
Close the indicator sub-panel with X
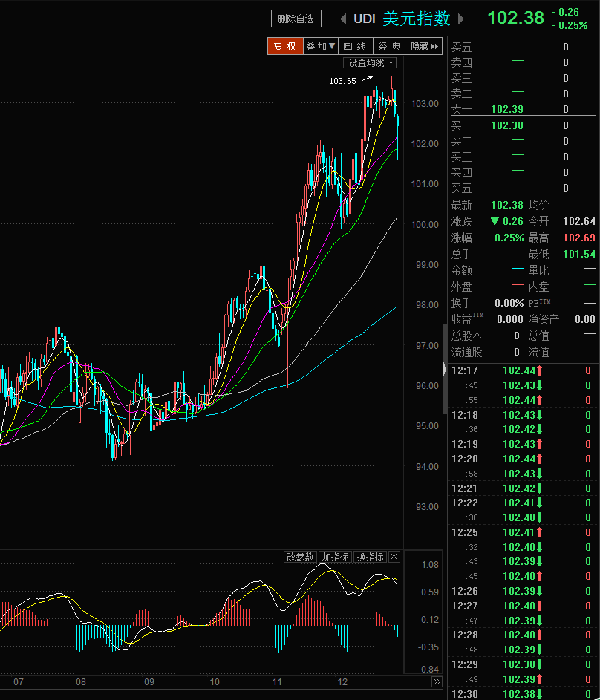click(394, 557)
